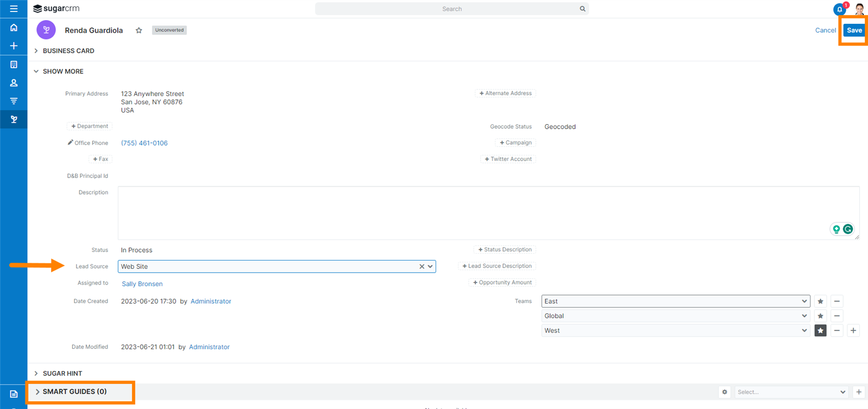Open Smart Guides gear settings icon
868x409 pixels.
pyautogui.click(x=725, y=392)
